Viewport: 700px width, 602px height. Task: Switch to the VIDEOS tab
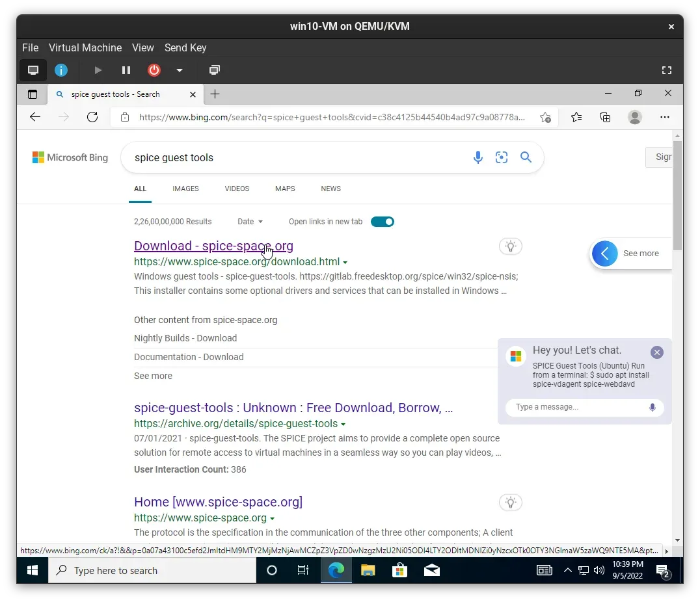(237, 189)
